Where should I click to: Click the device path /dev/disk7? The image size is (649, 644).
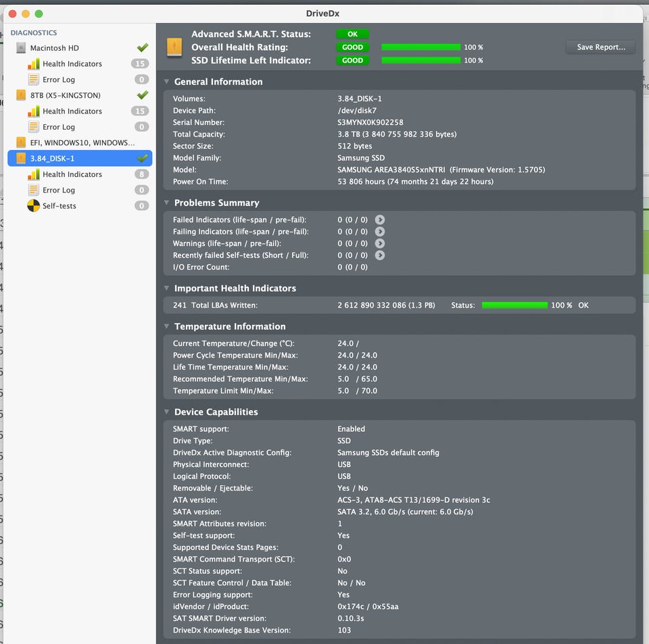click(357, 110)
